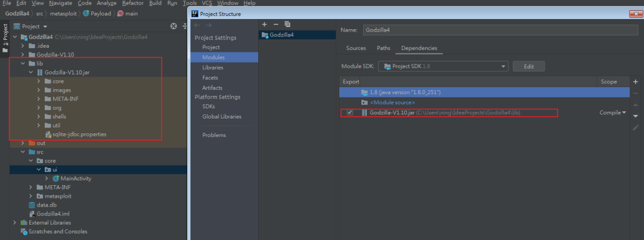Expand the images folder in jar
644x240 pixels.
[x=39, y=91]
